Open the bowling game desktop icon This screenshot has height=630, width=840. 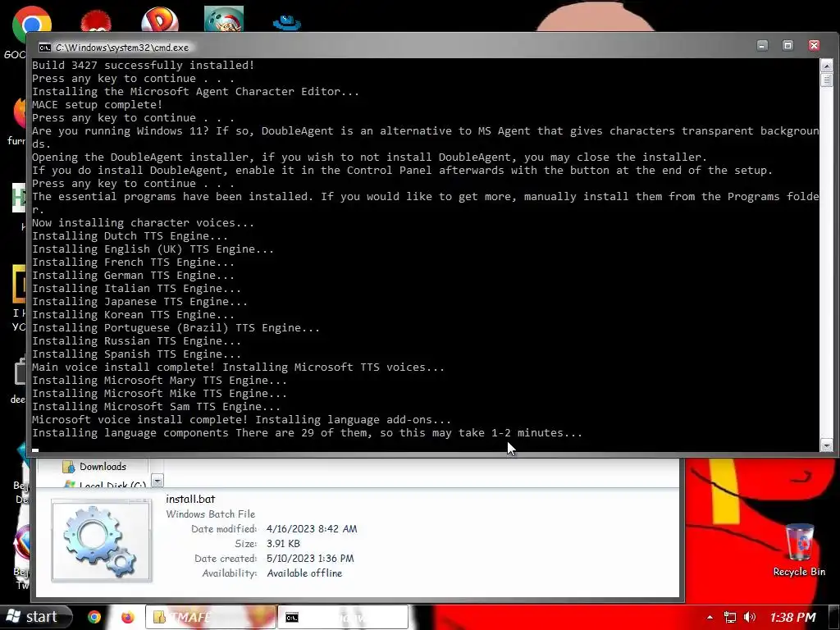click(224, 20)
